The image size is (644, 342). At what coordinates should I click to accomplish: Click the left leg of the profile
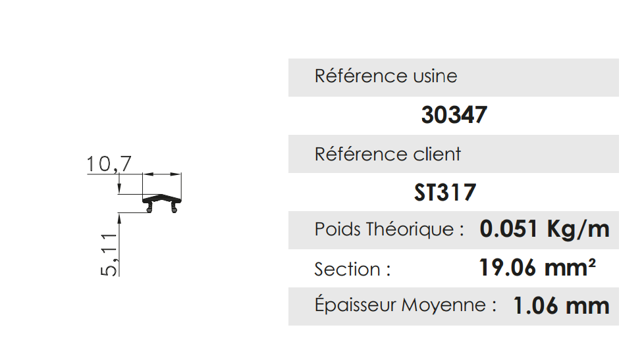(151, 208)
